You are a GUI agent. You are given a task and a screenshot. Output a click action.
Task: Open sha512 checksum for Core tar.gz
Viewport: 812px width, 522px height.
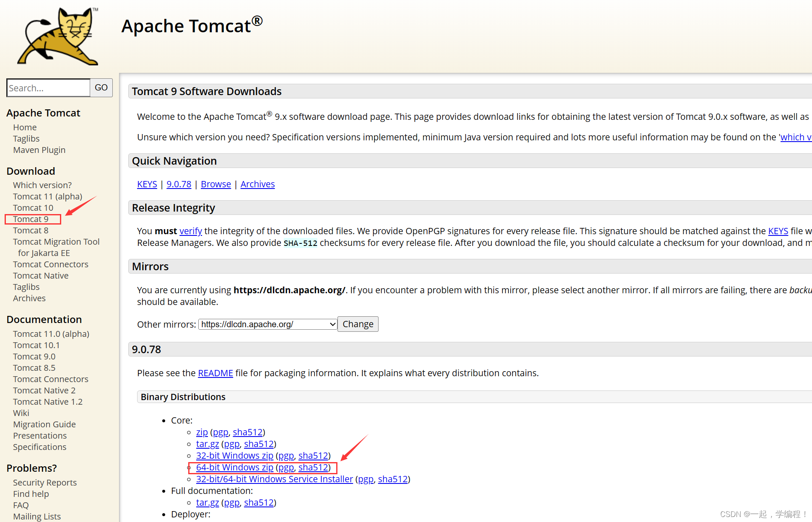(x=259, y=444)
